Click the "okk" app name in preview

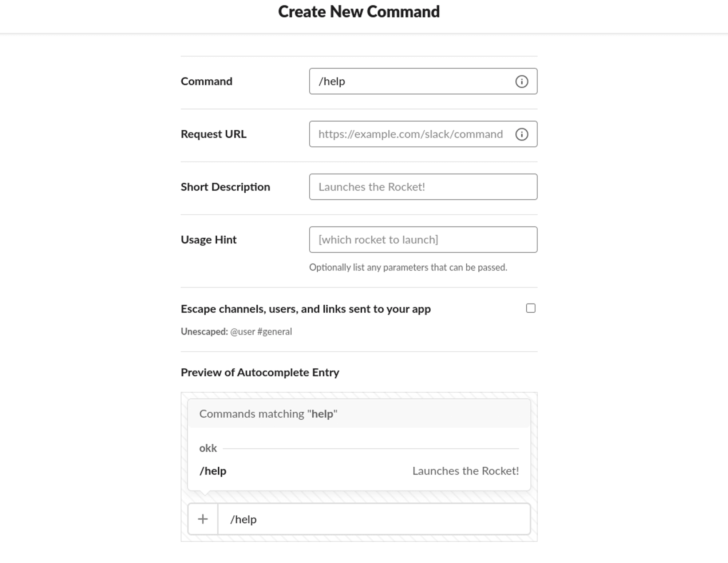pos(208,448)
